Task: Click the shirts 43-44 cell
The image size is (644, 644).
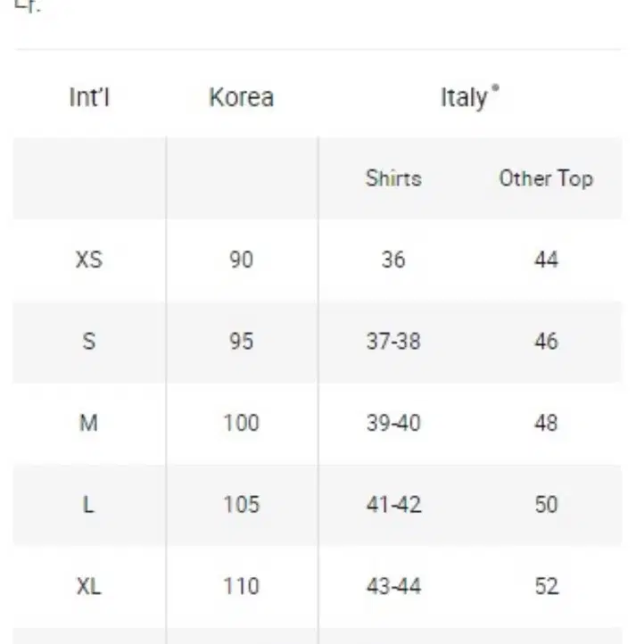Action: click(x=393, y=587)
